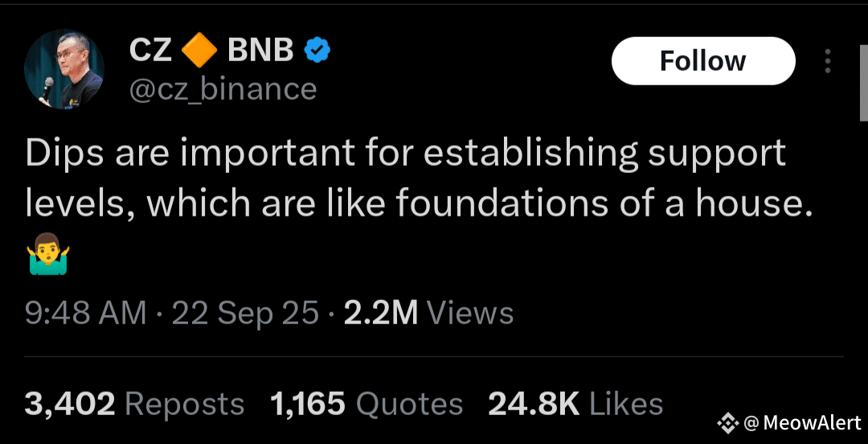Viewport: 868px width, 444px height.
Task: Click the blue verified checkmark badge
Action: (317, 51)
